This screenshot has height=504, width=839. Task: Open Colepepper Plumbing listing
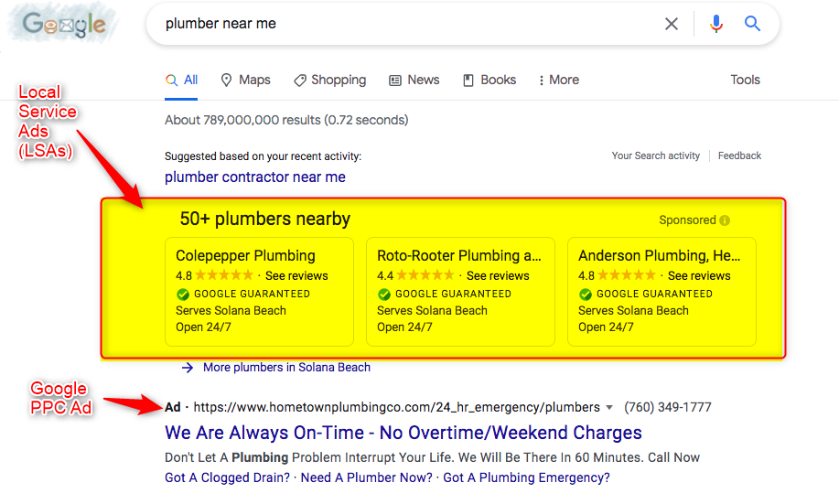point(245,256)
